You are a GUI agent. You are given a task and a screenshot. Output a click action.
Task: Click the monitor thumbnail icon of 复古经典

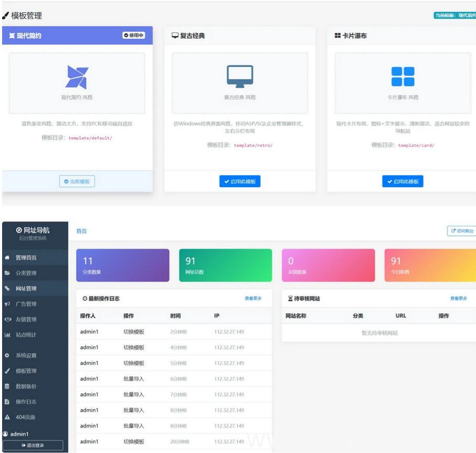click(240, 76)
